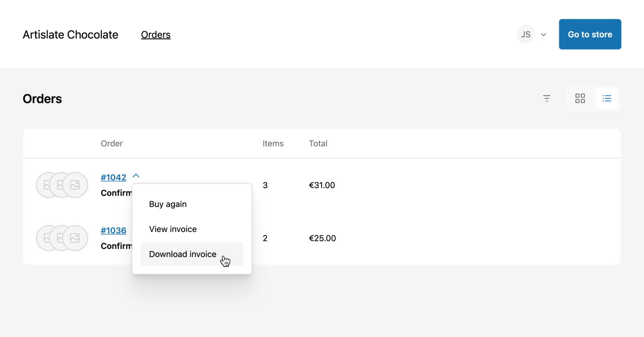This screenshot has width=644, height=337.
Task: Select 'Buy again' from the menu
Action: pos(168,204)
